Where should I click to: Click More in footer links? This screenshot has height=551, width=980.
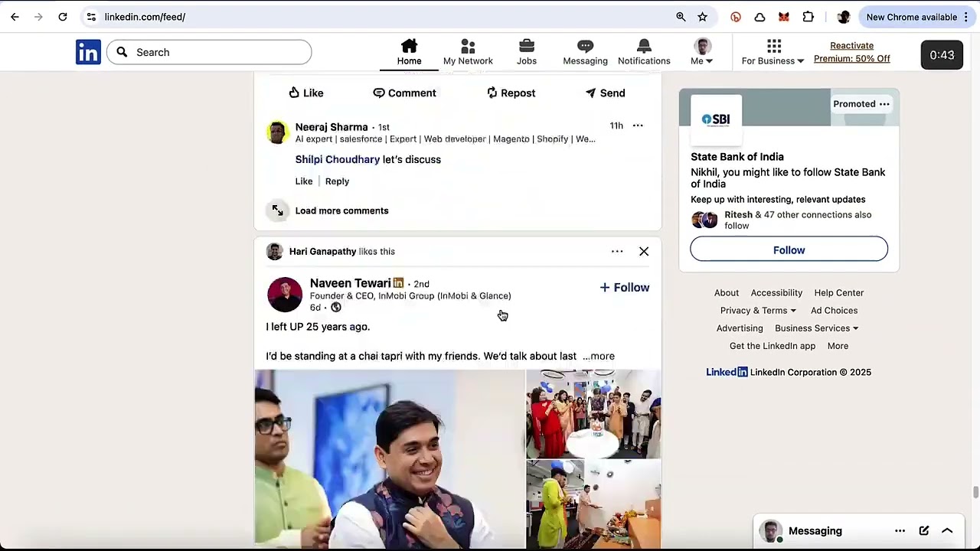pyautogui.click(x=838, y=346)
